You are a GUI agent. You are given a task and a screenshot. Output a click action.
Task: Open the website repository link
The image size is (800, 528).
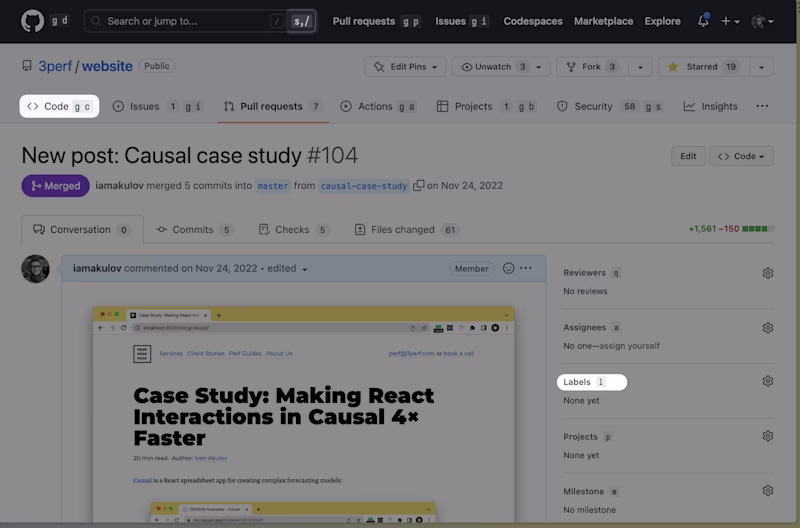(x=107, y=66)
